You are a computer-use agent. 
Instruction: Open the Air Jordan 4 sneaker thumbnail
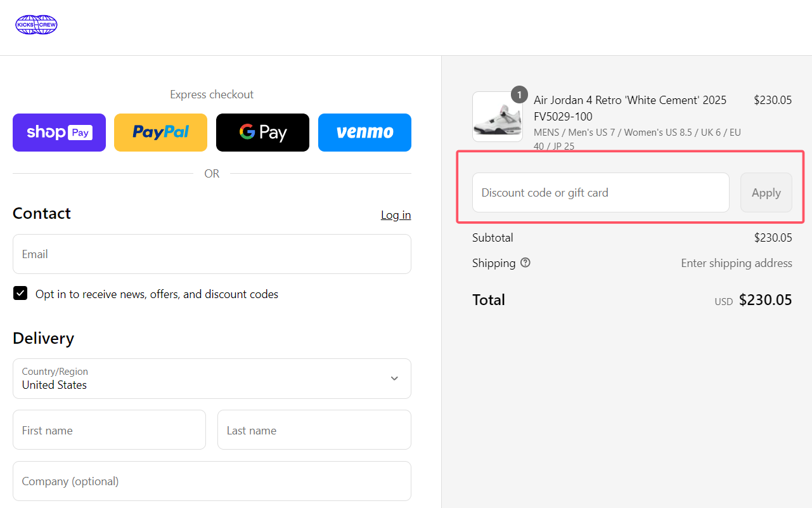[x=497, y=117]
